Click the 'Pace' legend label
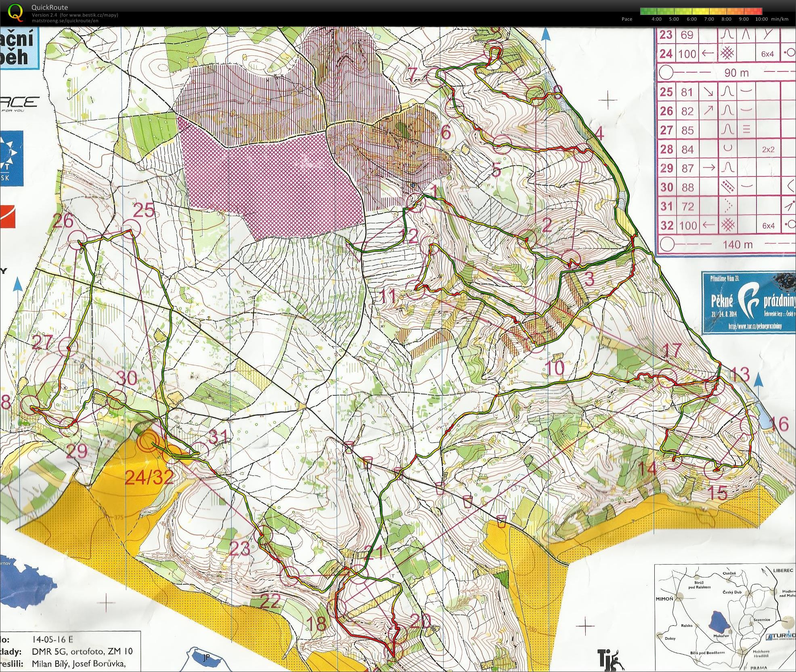 (x=627, y=19)
